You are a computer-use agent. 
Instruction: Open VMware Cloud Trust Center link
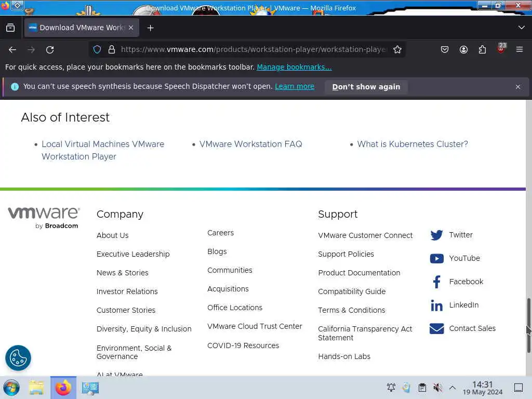coord(255,326)
